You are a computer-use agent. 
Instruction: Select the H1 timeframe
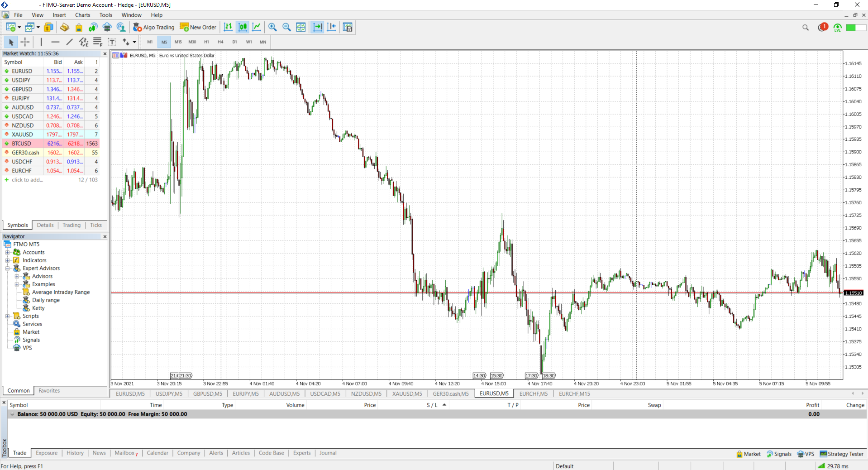pyautogui.click(x=206, y=42)
